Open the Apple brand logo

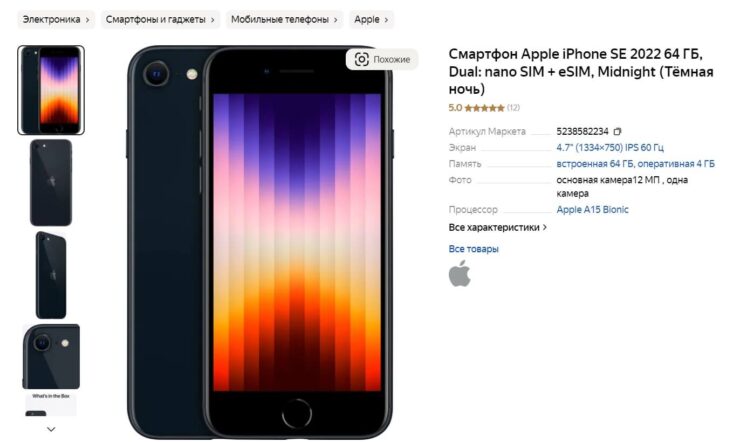[x=460, y=274]
